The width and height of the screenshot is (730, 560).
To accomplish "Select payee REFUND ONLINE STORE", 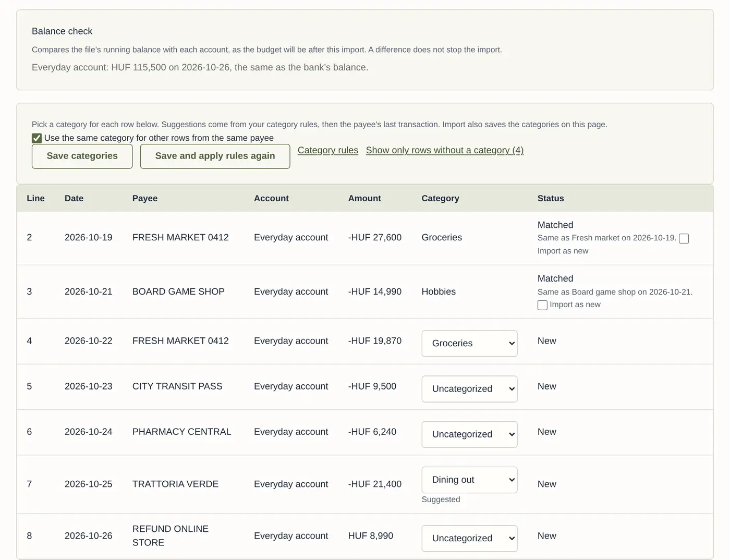I will click(x=171, y=535).
